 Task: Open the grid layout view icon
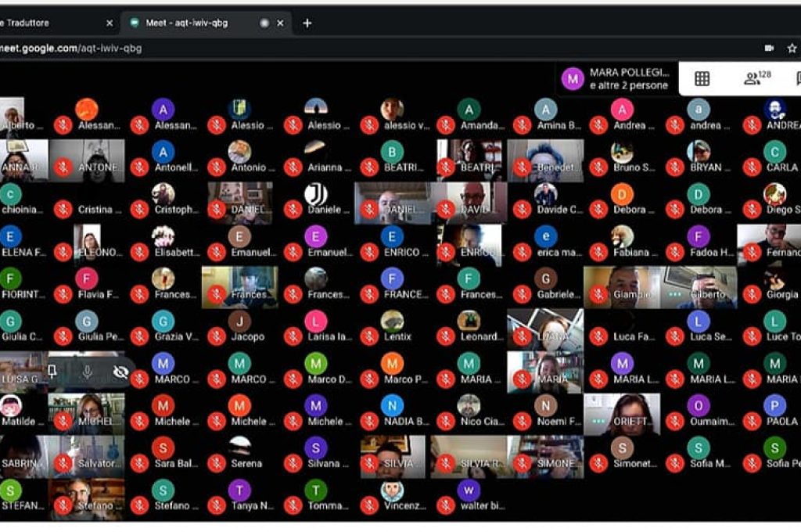click(x=702, y=78)
